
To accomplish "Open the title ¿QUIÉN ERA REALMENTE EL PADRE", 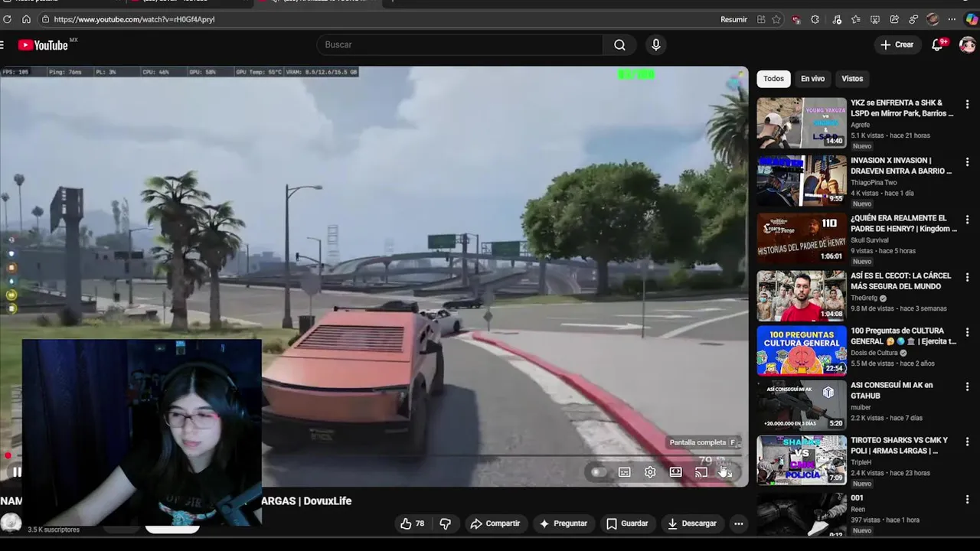I will 903,223.
